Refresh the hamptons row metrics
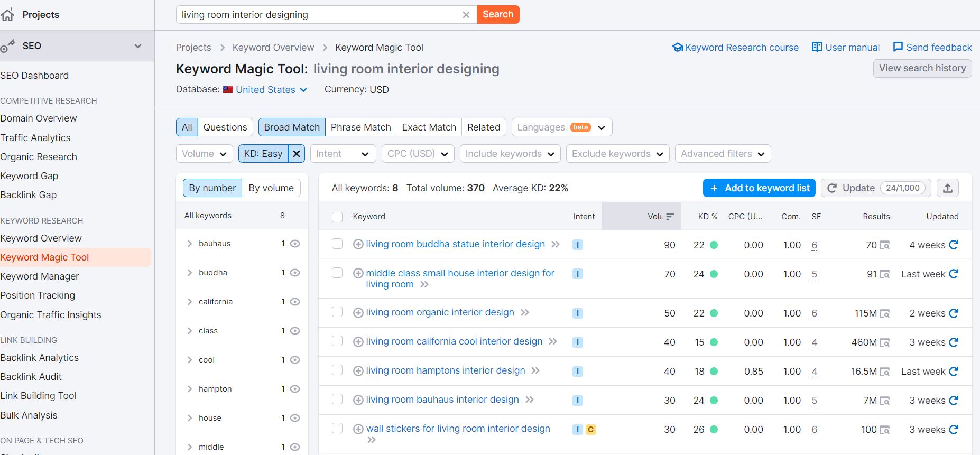Viewport: 980px width, 455px height. [x=954, y=372]
